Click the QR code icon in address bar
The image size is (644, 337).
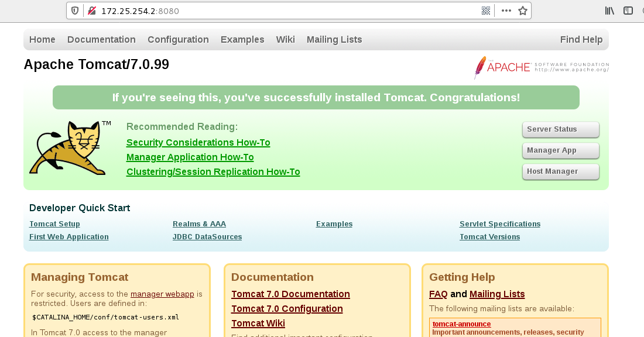486,11
